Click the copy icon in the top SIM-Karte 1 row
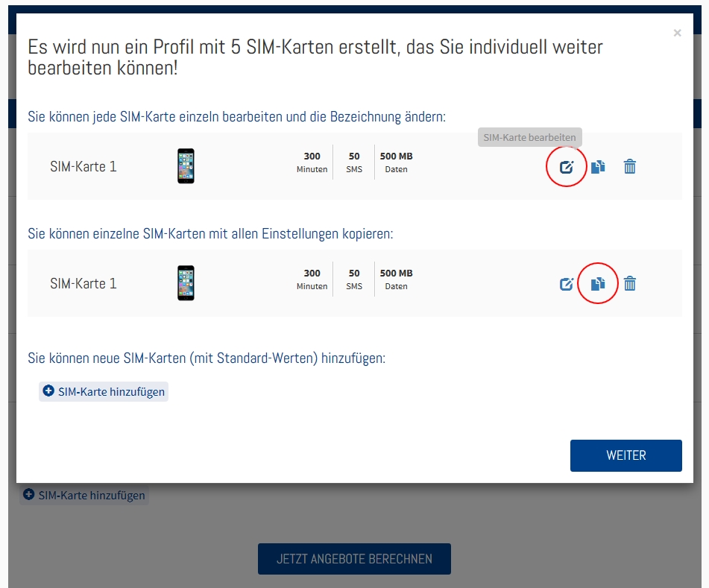 point(598,167)
